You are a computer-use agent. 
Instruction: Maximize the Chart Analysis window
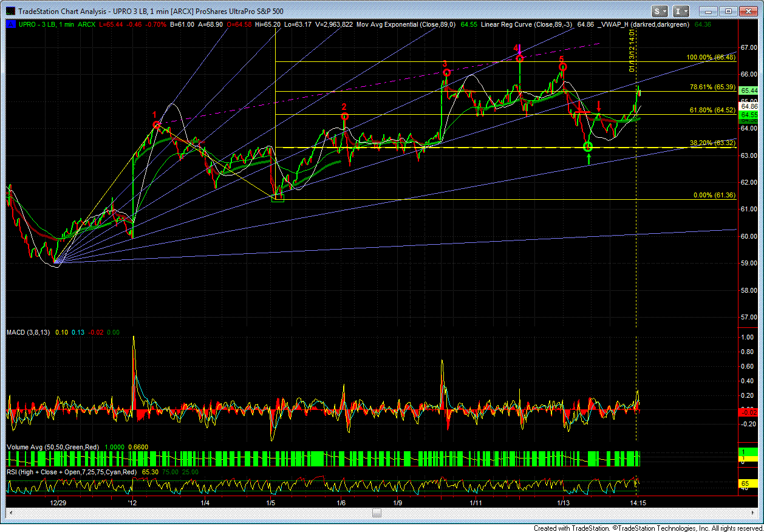(x=728, y=11)
